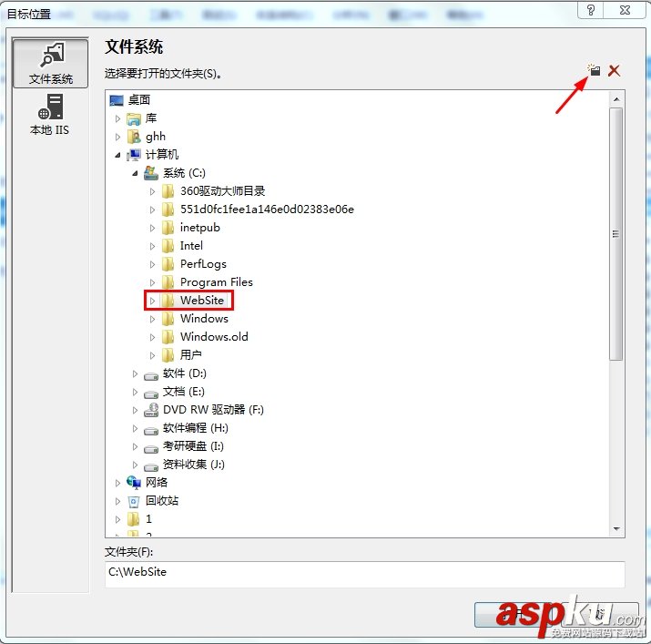The width and height of the screenshot is (651, 644).
Task: Click the 文件夹 path input field
Action: click(x=364, y=574)
